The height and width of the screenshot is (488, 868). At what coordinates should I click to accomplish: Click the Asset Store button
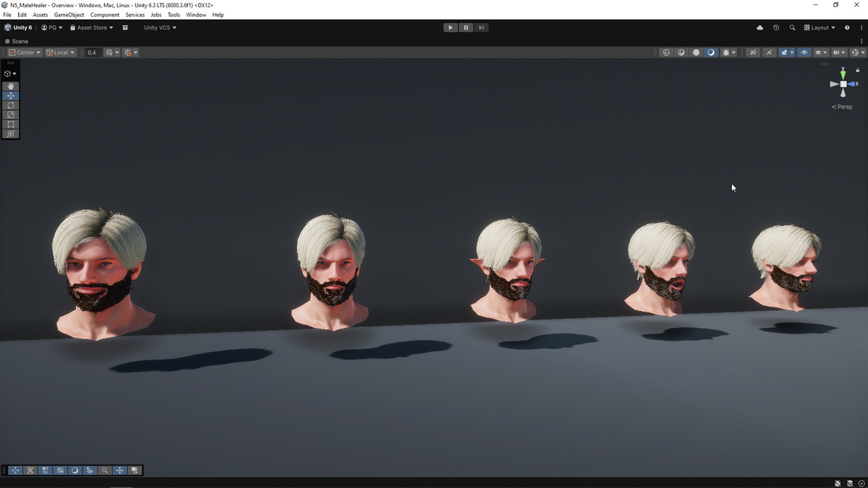[91, 27]
